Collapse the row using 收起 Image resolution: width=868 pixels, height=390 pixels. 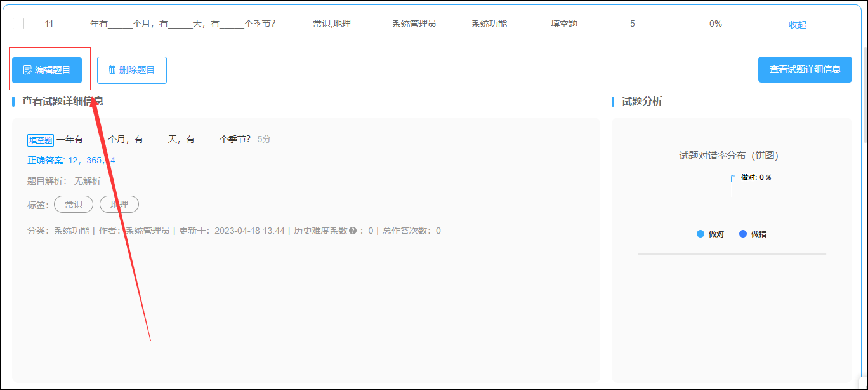point(797,25)
